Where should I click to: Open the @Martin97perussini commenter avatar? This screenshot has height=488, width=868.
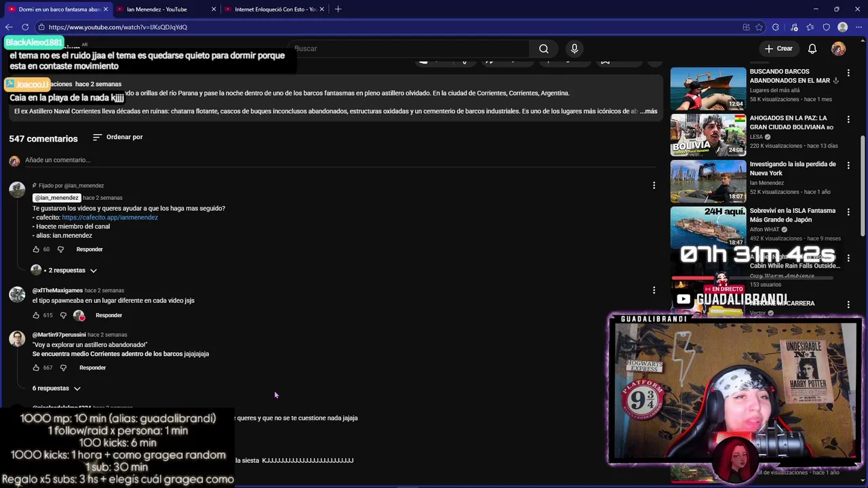point(17,338)
